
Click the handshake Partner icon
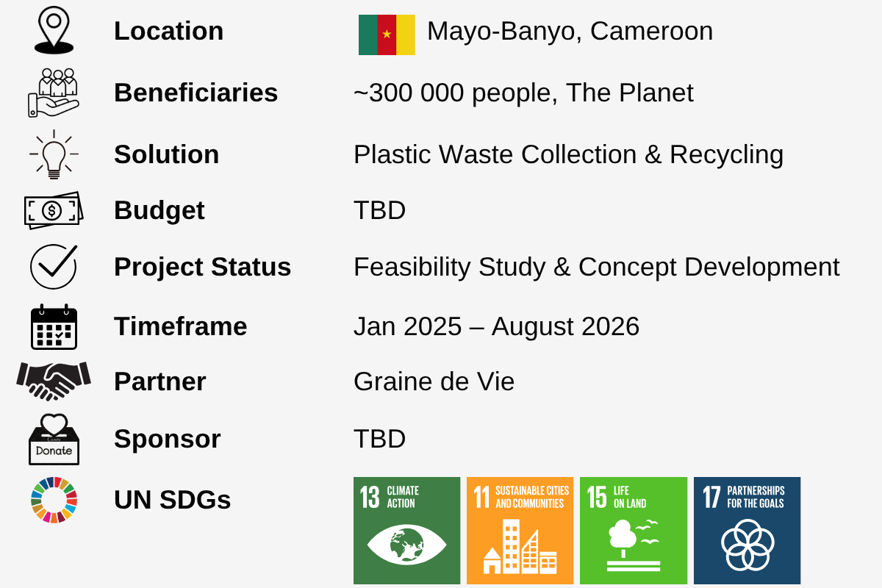coord(54,381)
